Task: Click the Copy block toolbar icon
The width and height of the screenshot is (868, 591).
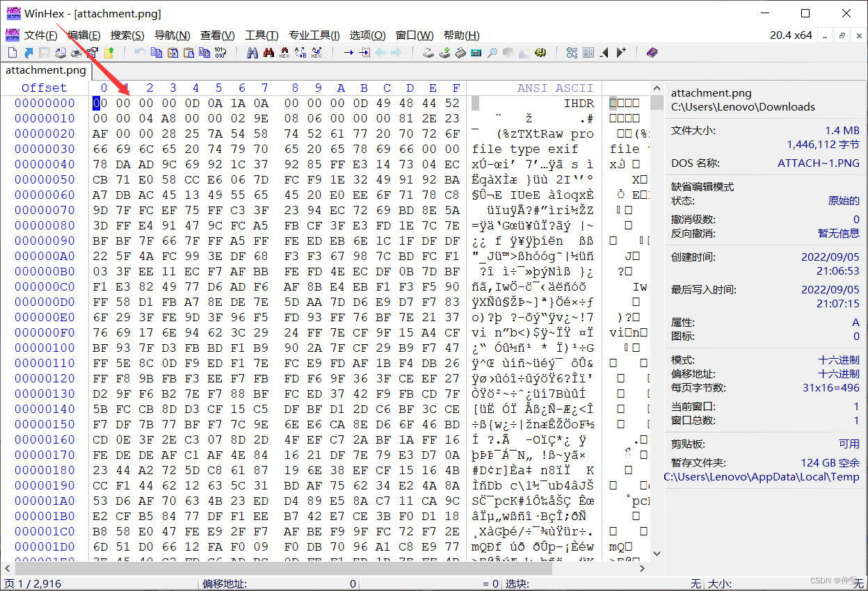Action: pyautogui.click(x=157, y=53)
